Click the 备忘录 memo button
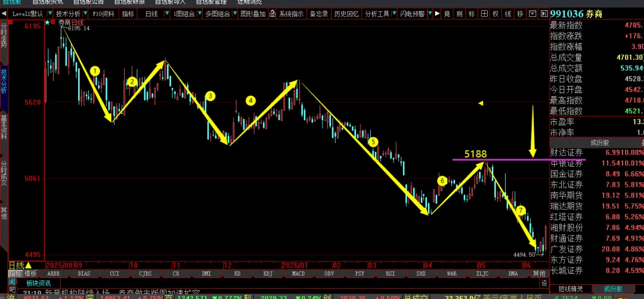 (319, 14)
